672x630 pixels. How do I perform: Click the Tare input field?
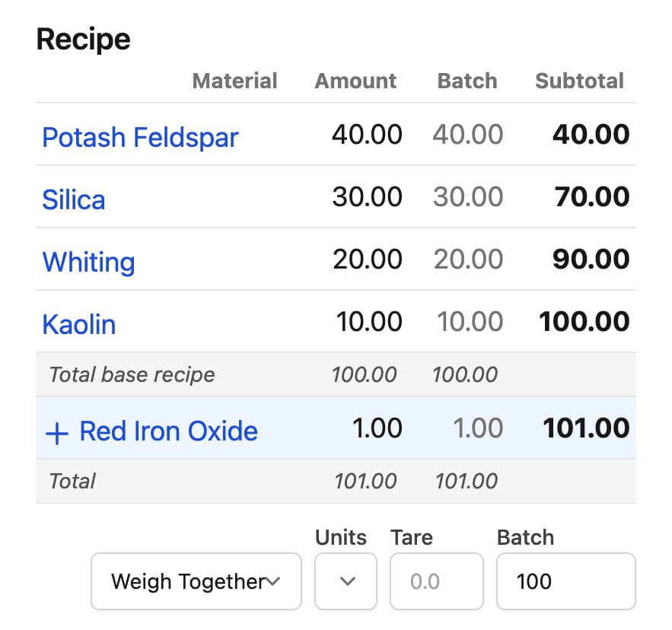(436, 582)
